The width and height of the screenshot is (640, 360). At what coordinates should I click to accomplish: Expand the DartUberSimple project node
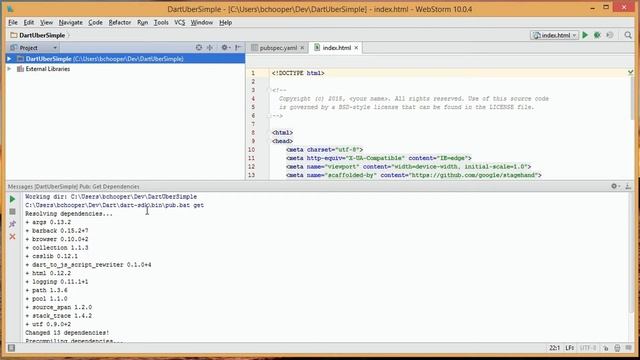[9, 59]
